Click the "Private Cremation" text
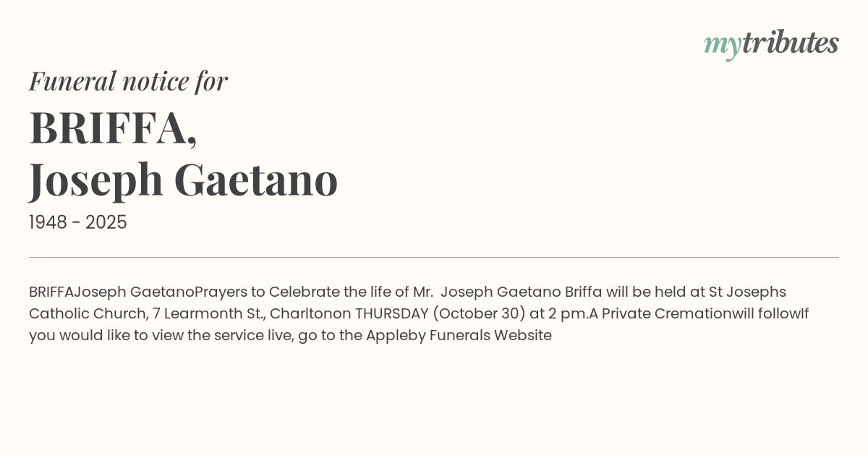This screenshot has width=868, height=456. [x=666, y=314]
